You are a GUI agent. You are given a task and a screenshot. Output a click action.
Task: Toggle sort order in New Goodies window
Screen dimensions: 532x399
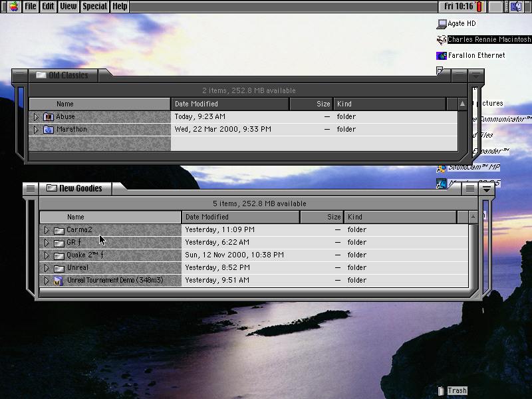pos(473,217)
